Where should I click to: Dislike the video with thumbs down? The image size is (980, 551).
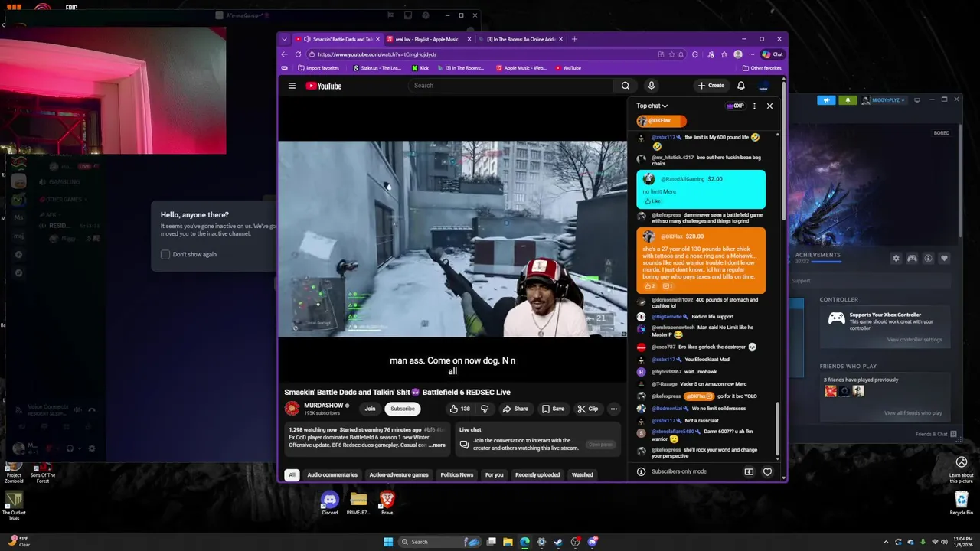click(x=484, y=409)
